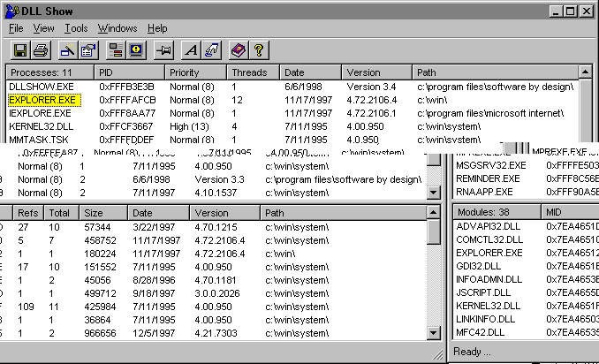Toggle the pushpin always-on-top icon
This screenshot has height=364, width=599.
click(x=163, y=50)
